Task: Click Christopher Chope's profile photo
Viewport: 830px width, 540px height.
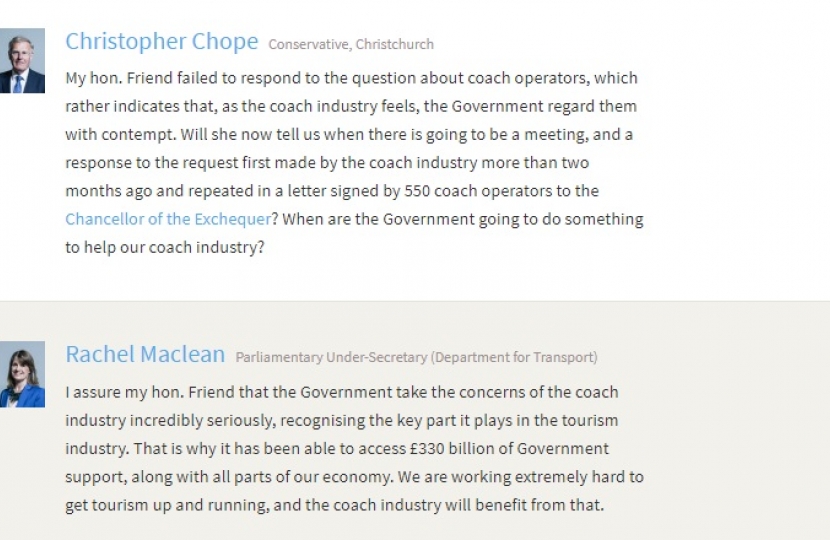Action: (21, 62)
